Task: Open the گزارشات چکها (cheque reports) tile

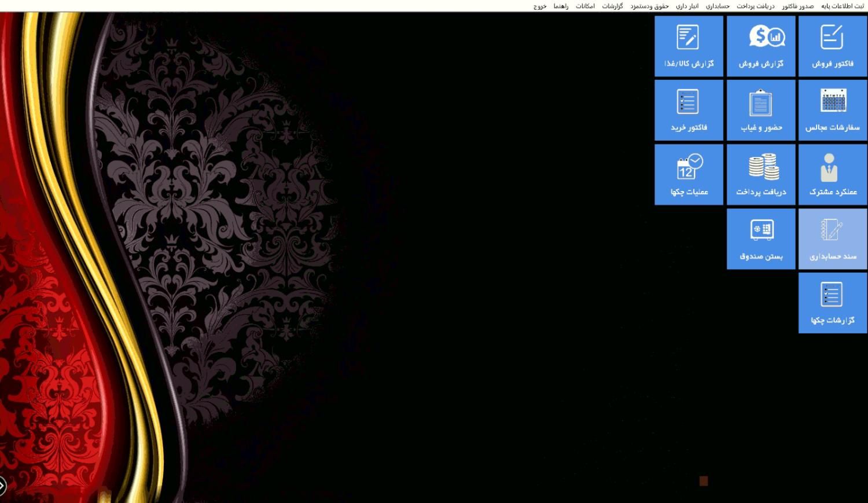Action: [832, 303]
